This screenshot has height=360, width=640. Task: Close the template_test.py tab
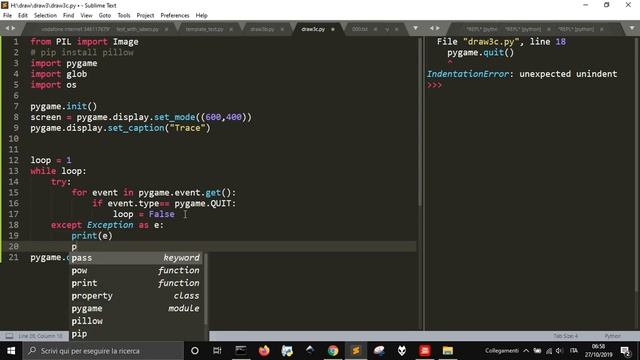[231, 29]
